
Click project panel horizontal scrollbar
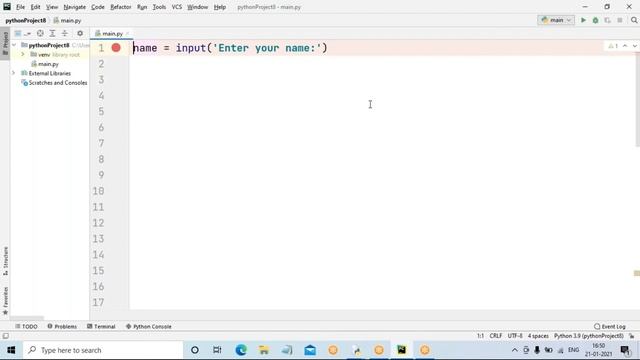pyautogui.click(x=27, y=318)
